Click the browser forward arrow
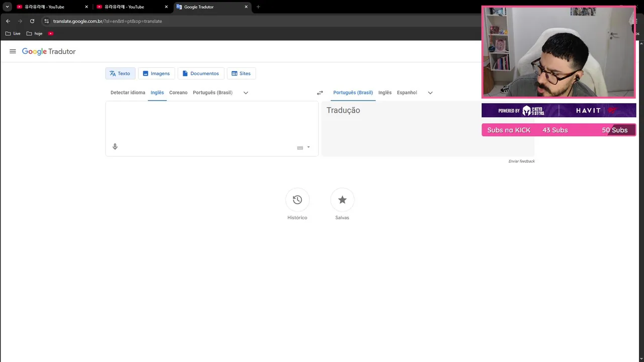 [x=20, y=21]
